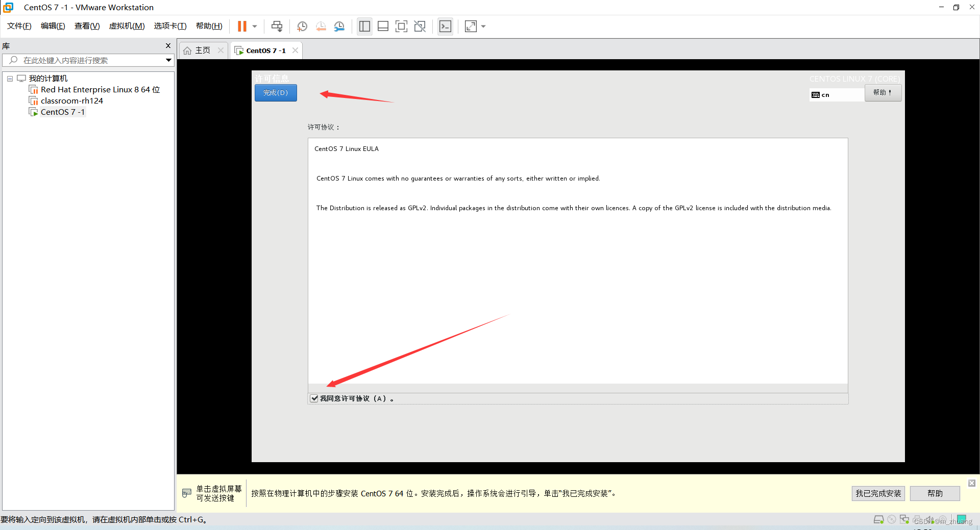The width and height of the screenshot is (980, 530).
Task: Uncheck 我同意许可协议(A) checkbox
Action: point(314,398)
